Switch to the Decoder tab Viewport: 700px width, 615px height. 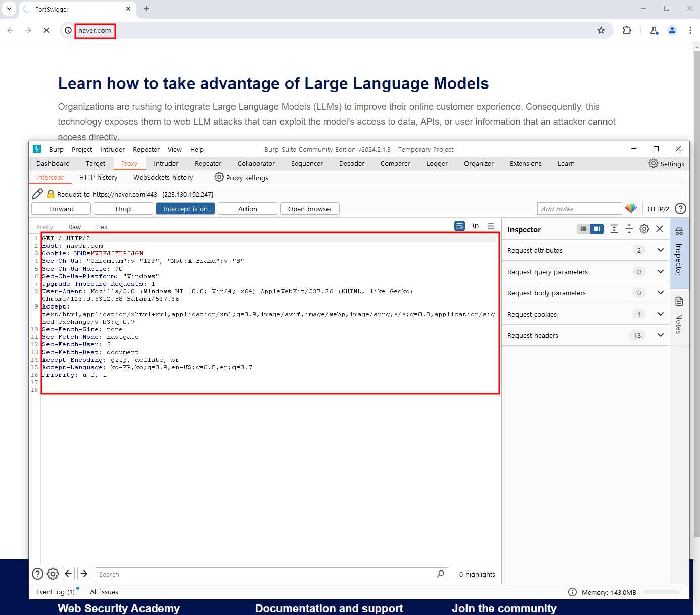pos(352,163)
